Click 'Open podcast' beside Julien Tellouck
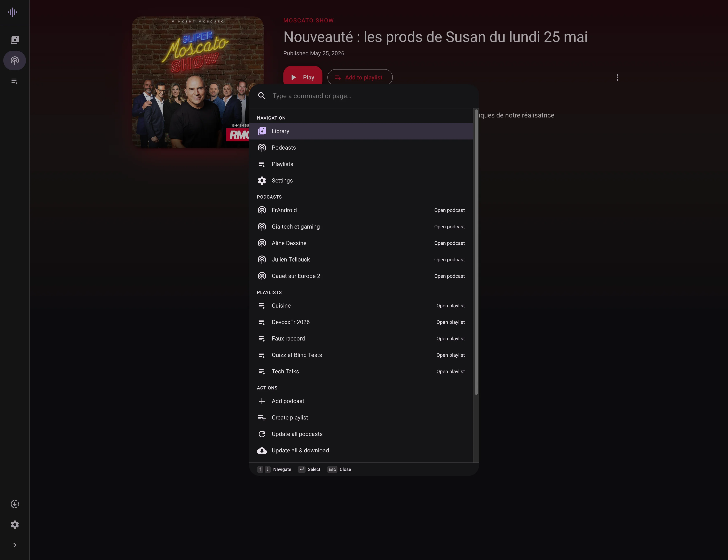Image resolution: width=728 pixels, height=560 pixels. tap(449, 260)
